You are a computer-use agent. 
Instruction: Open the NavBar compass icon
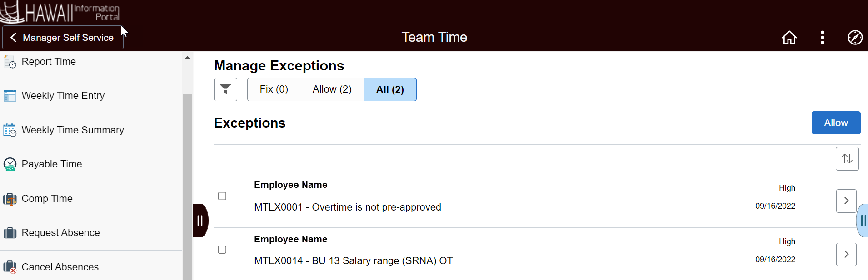point(855,37)
